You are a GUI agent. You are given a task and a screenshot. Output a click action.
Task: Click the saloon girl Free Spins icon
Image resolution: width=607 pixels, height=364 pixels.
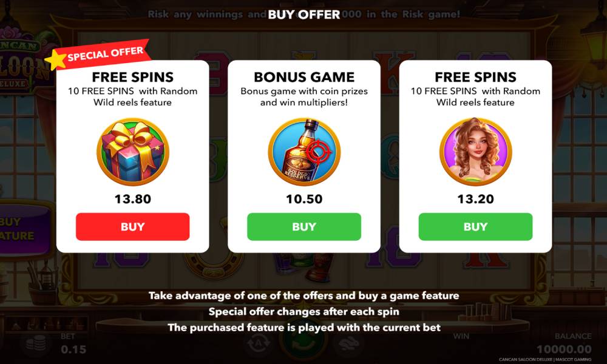pyautogui.click(x=476, y=152)
